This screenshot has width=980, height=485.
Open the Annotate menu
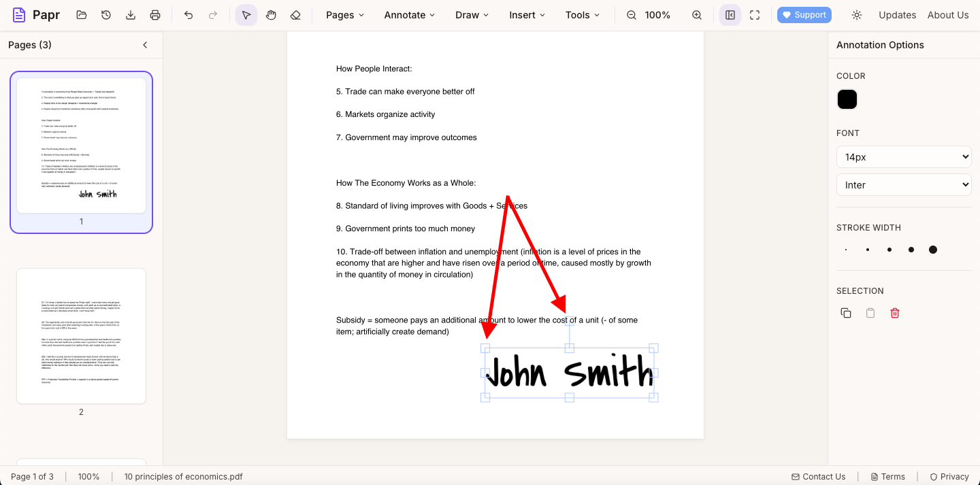408,14
